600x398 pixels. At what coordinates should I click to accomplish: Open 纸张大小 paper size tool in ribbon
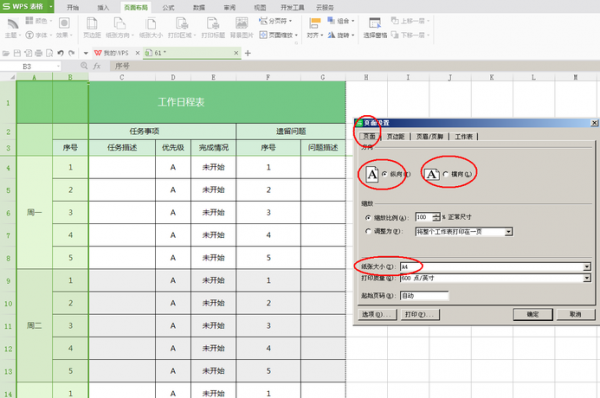point(151,23)
